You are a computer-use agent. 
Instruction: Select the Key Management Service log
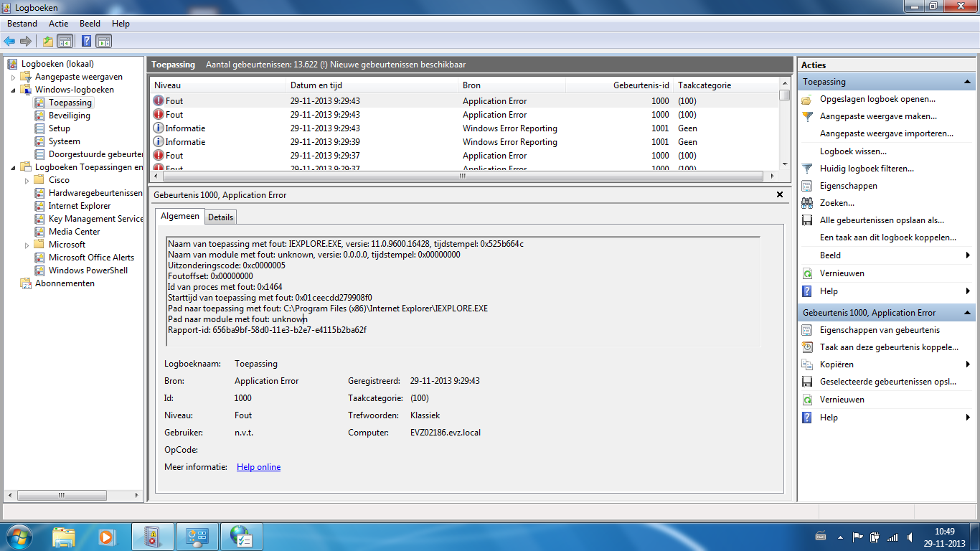click(96, 219)
